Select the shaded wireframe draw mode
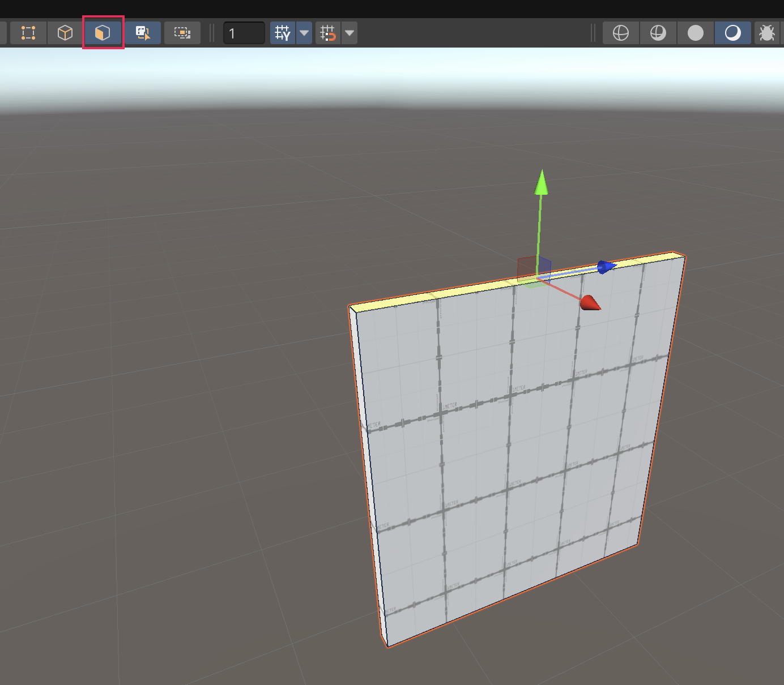 658,33
